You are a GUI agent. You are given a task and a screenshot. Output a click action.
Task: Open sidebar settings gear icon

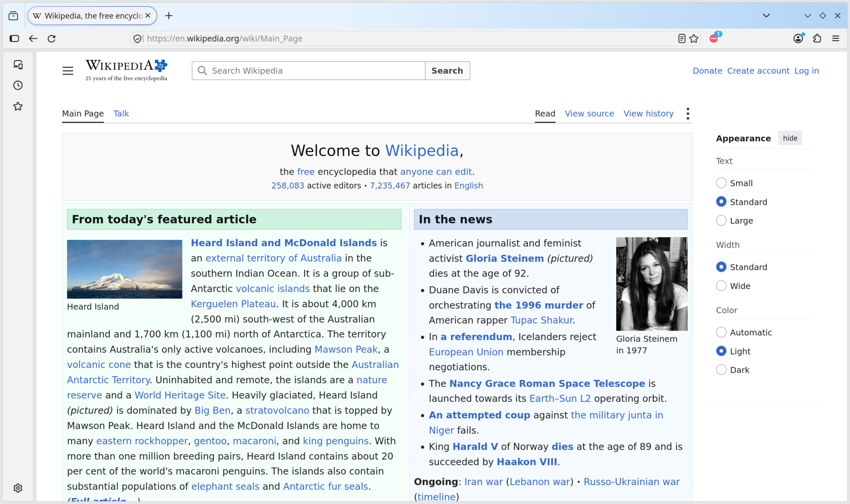click(x=18, y=488)
